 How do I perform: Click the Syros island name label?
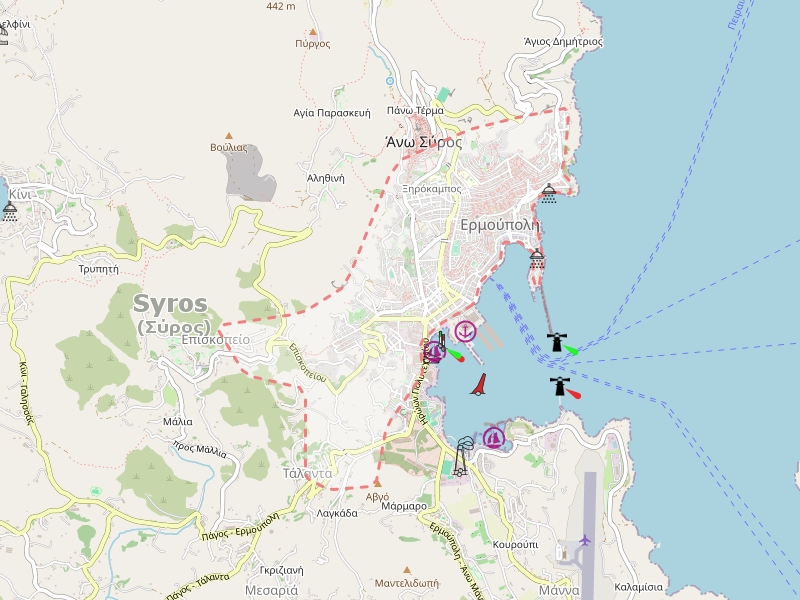point(170,303)
